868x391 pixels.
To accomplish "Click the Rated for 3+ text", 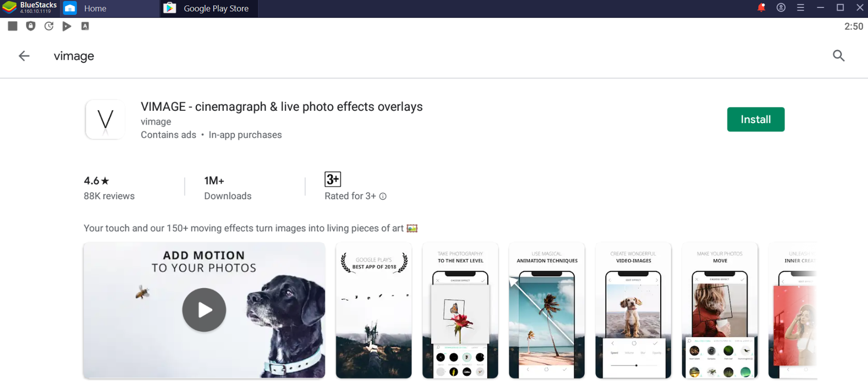I will 350,196.
